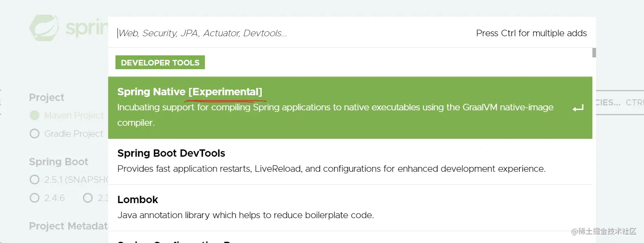The height and width of the screenshot is (243, 644).
Task: Select the Spring Boot 2.3 radio option
Action: pos(88,198)
